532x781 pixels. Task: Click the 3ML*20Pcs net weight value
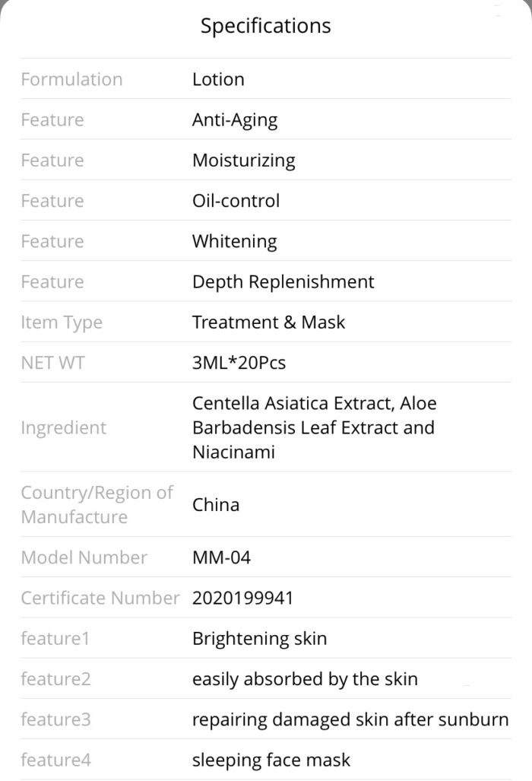tap(239, 363)
